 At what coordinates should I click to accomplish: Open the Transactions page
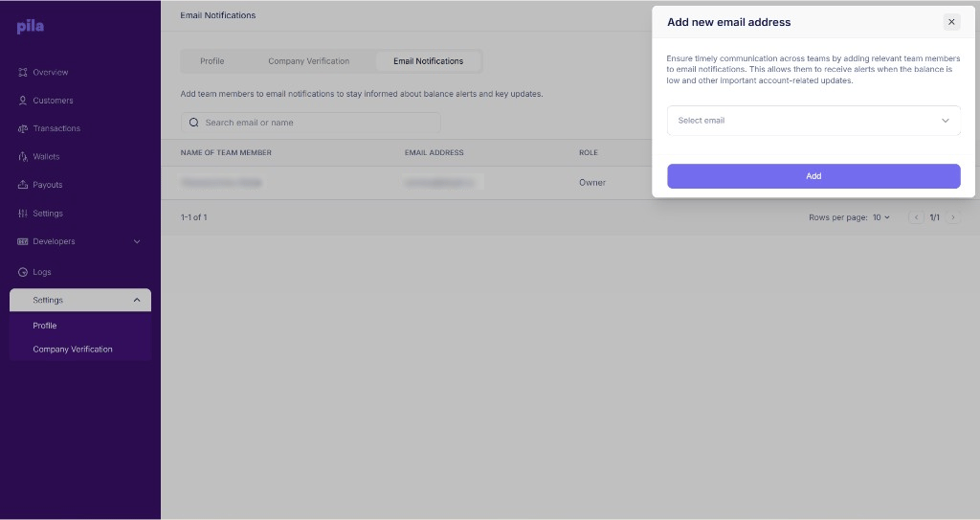pyautogui.click(x=56, y=129)
